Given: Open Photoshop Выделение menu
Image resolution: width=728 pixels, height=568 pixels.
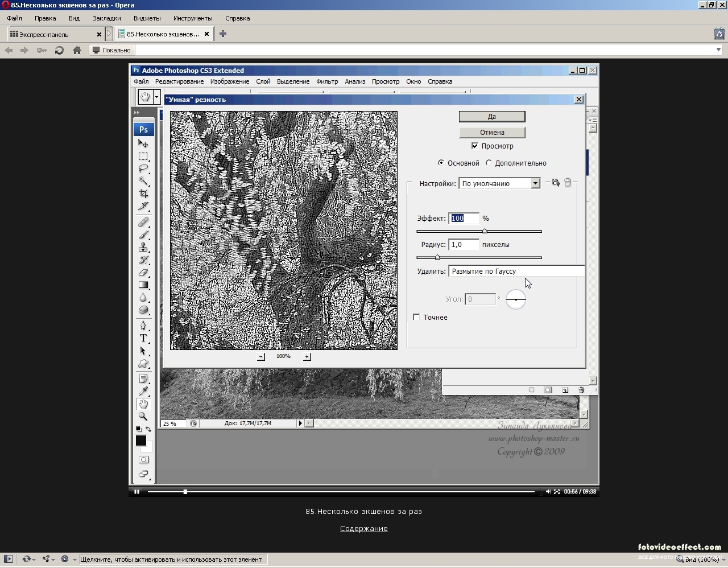Looking at the screenshot, I should (x=293, y=81).
